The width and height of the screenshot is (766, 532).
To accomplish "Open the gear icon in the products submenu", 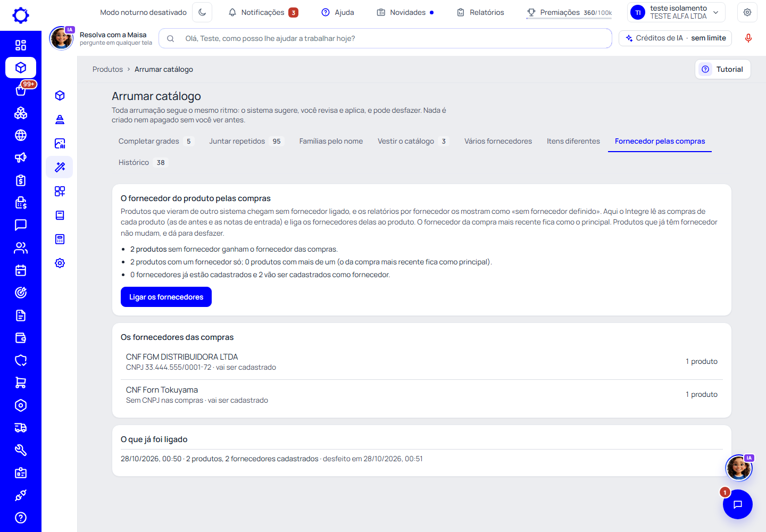I will tap(60, 263).
